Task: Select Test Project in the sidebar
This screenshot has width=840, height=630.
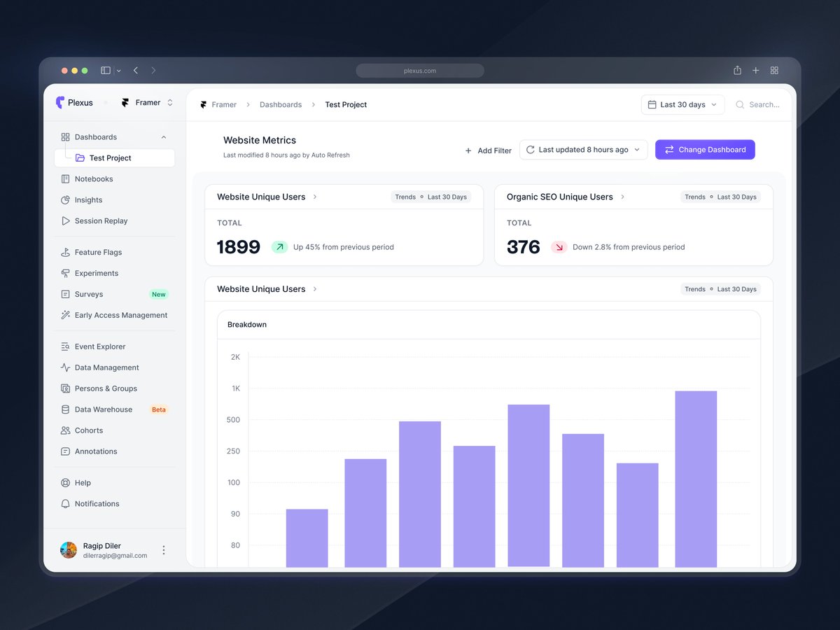Action: point(115,158)
